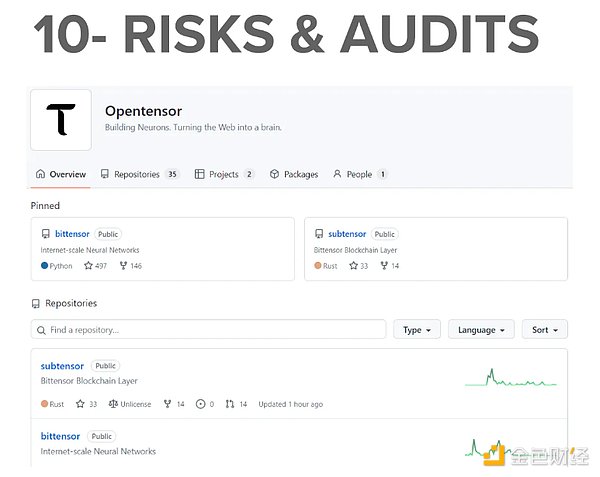Click star icon on pinned subtensor card

351,266
